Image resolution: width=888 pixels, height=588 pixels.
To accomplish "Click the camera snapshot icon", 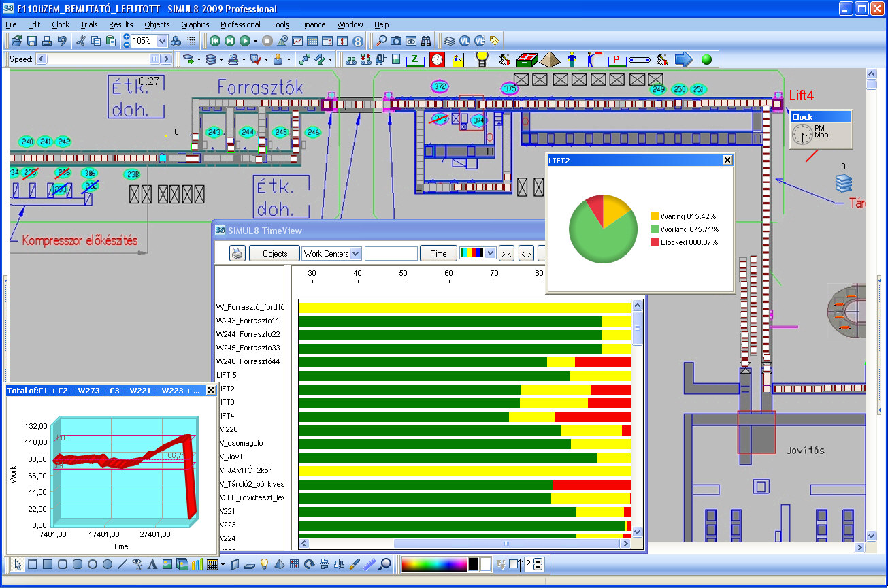I will click(396, 41).
